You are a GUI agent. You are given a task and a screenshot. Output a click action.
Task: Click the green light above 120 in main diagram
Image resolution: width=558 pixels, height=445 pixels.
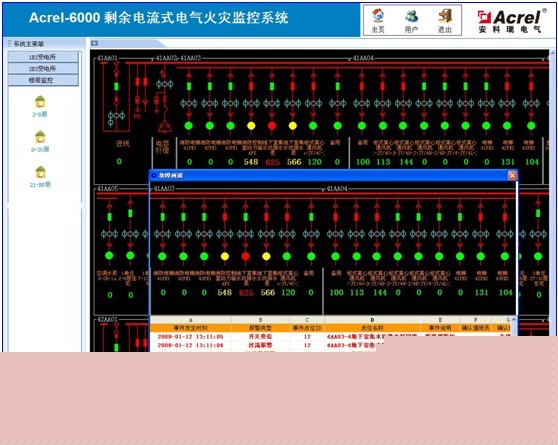click(x=313, y=126)
